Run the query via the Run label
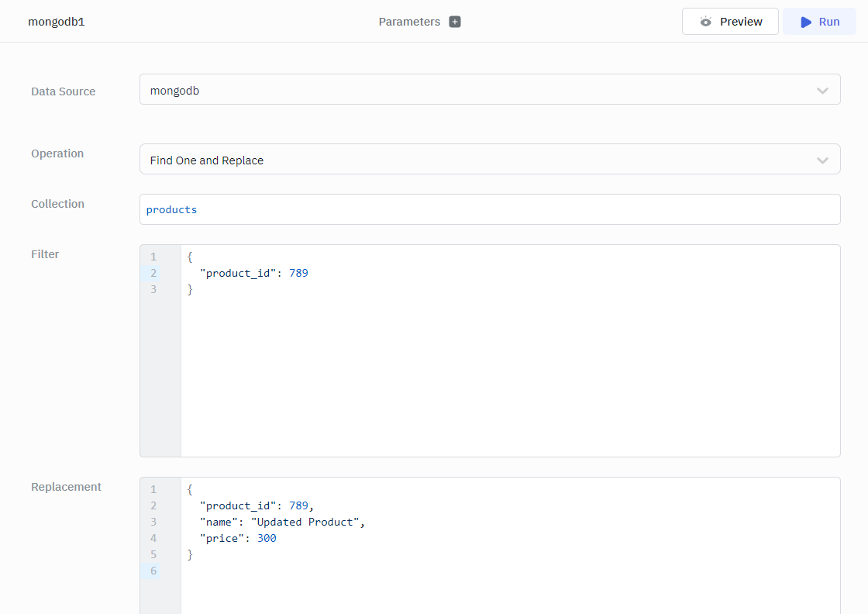This screenshot has width=868, height=614. (x=829, y=22)
